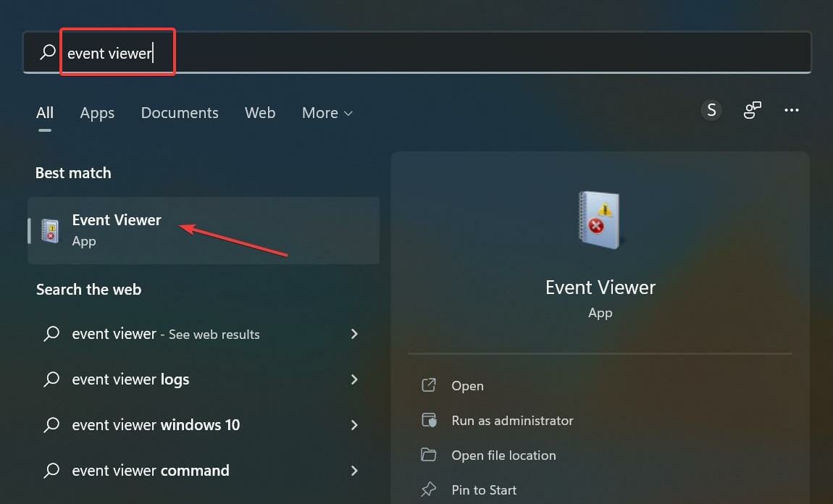833x504 pixels.
Task: Switch to the Apps tab
Action: click(97, 112)
